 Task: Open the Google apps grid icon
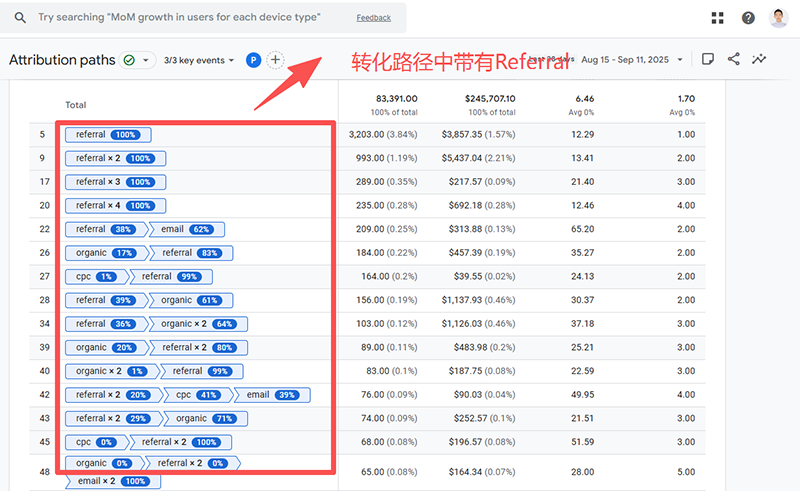coord(717,18)
